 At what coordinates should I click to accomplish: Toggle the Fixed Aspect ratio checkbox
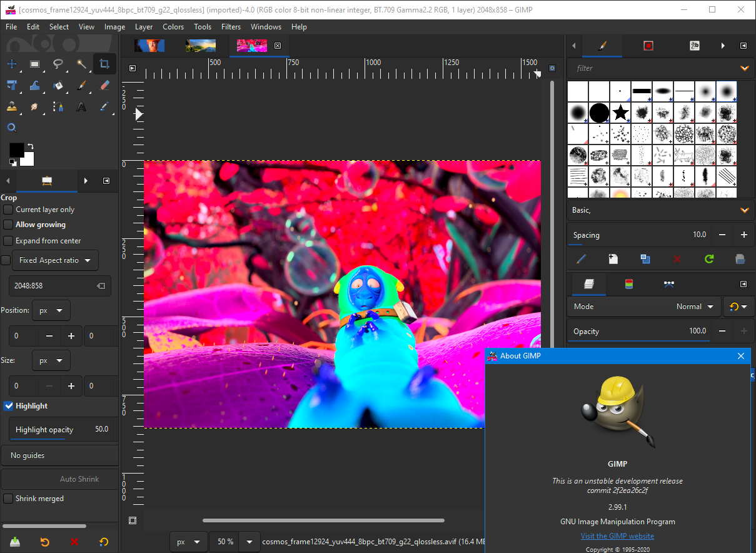pos(6,260)
